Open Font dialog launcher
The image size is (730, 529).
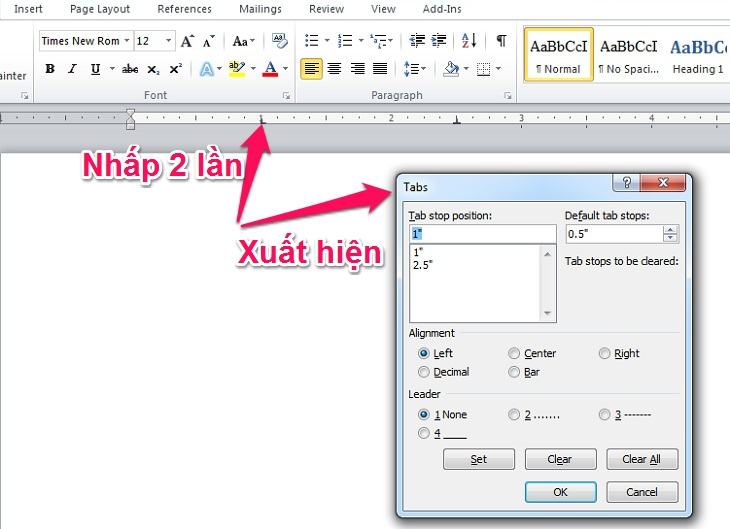(x=286, y=96)
